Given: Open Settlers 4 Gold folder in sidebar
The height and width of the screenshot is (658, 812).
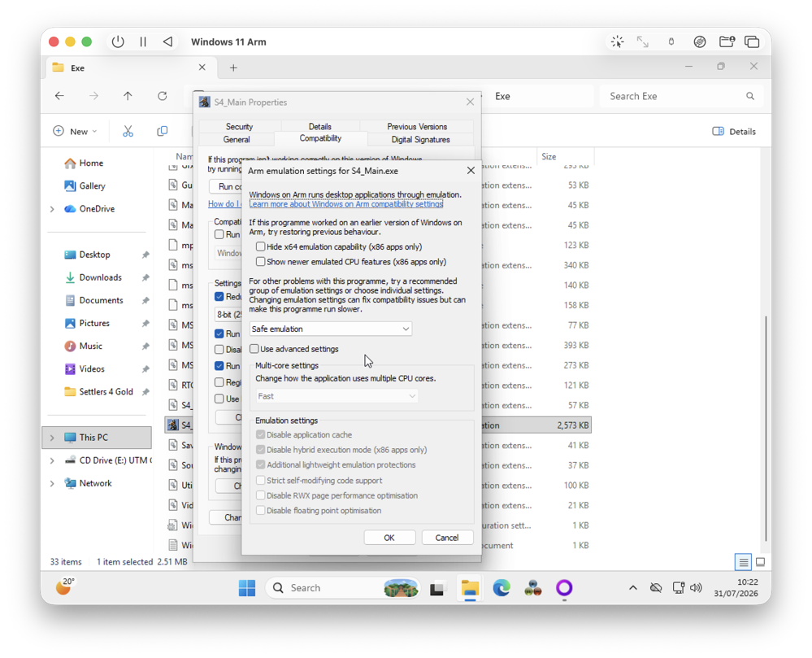Looking at the screenshot, I should [106, 392].
